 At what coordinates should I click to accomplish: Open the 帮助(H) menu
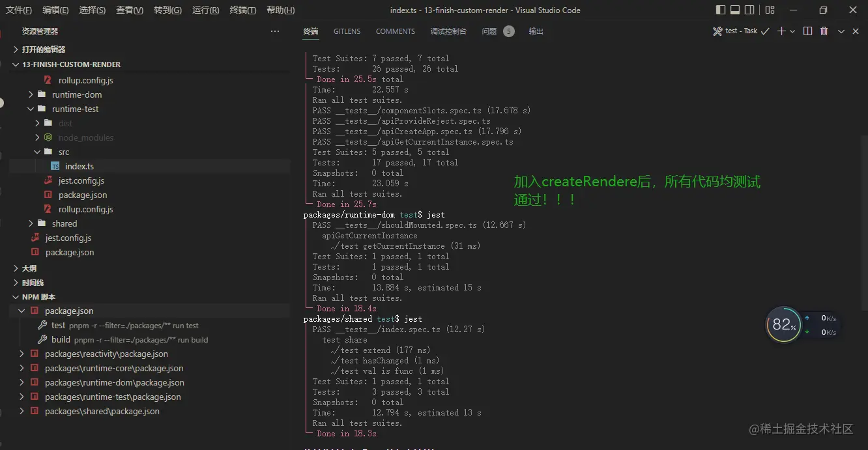281,10
